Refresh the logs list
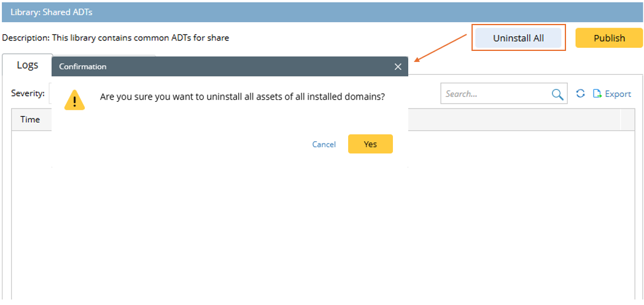 (x=580, y=94)
